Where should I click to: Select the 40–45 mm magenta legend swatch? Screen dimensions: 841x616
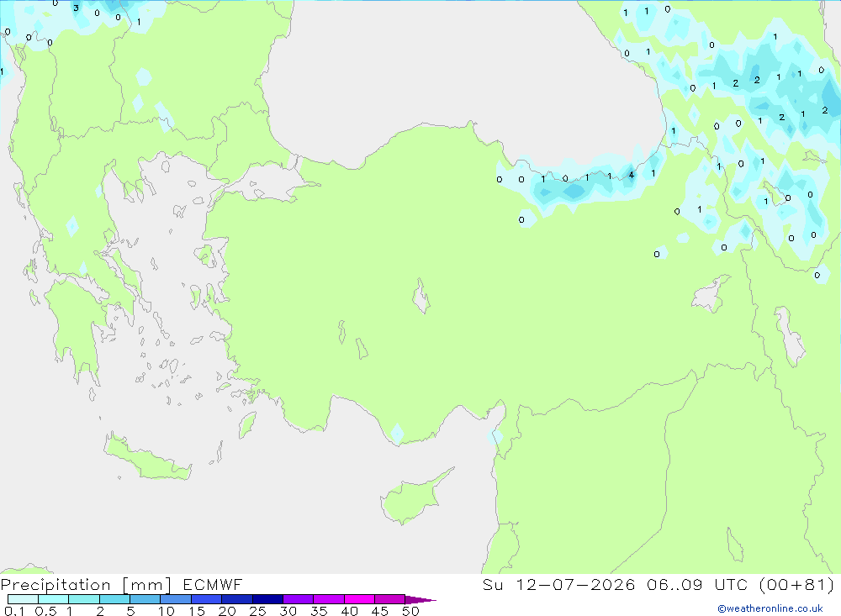point(359,599)
